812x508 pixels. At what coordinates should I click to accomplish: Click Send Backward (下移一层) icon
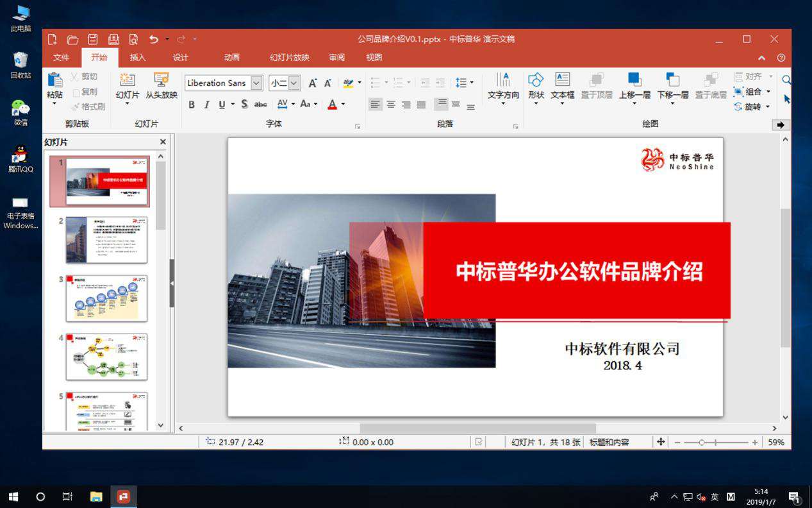point(672,80)
